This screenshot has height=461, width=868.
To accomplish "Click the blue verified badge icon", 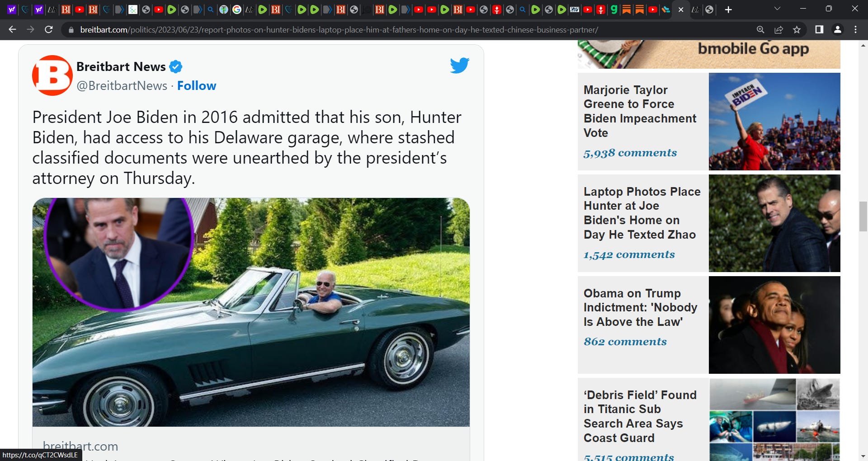I will [x=175, y=67].
